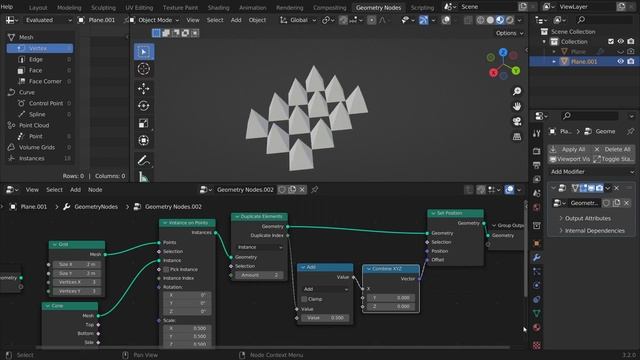Activate the 3D Cursor tool

(x=143, y=69)
